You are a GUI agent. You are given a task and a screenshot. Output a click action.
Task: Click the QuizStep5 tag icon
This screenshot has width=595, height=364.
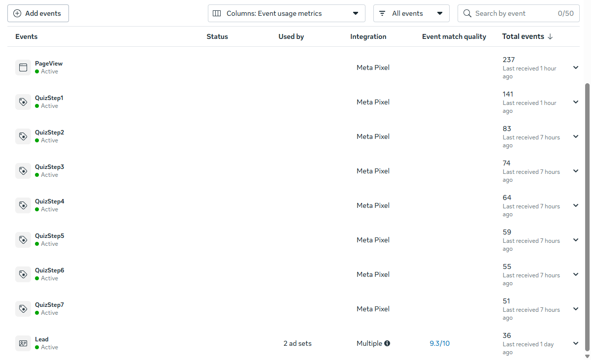pyautogui.click(x=23, y=240)
